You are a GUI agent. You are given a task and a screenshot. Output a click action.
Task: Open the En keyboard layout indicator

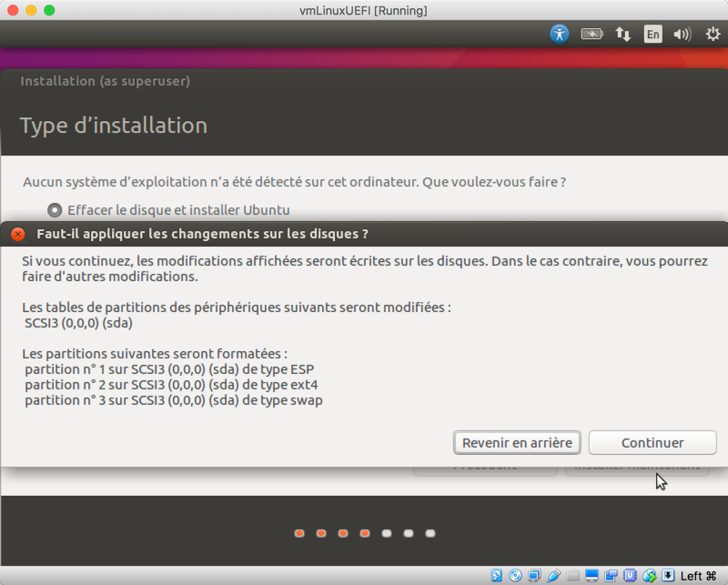[652, 34]
